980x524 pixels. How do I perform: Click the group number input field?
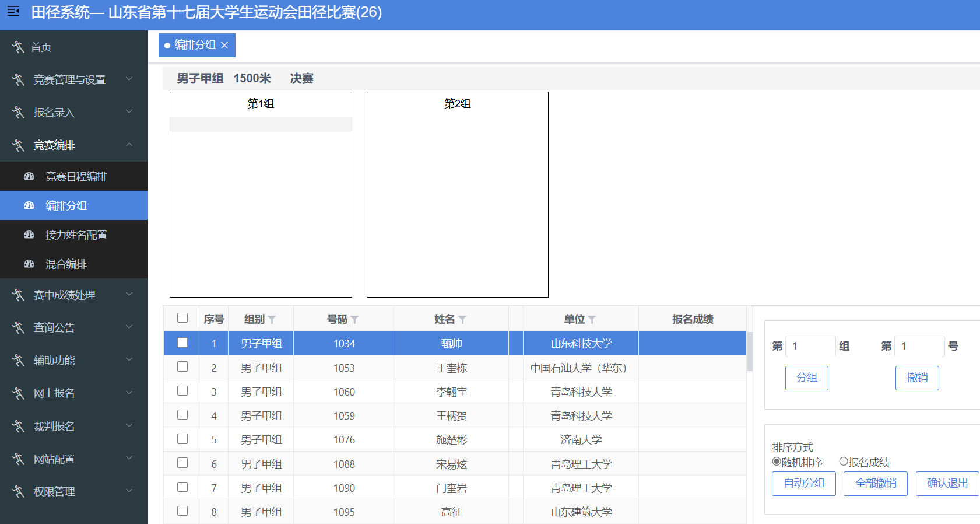pos(810,346)
